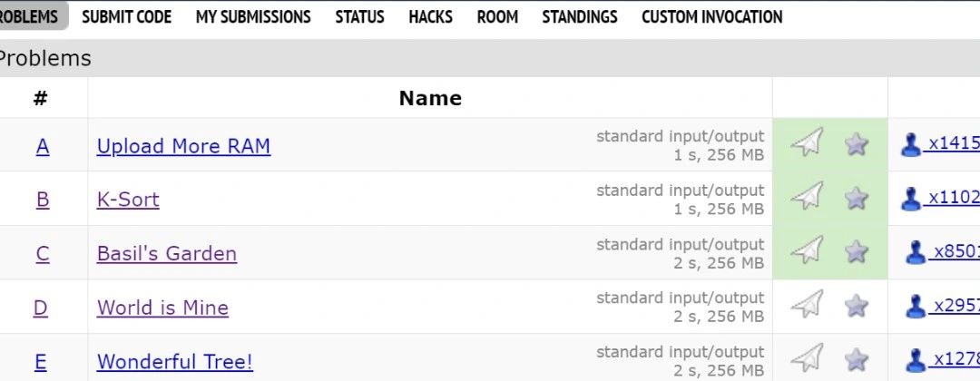Toggle favorite star for K-Sort

click(x=857, y=198)
